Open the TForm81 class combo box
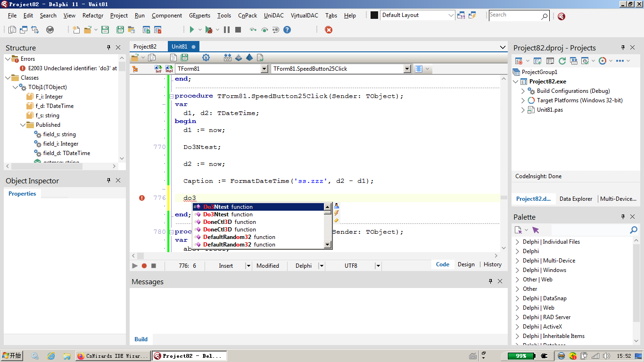Screen dimensions: 644x362 [264, 69]
